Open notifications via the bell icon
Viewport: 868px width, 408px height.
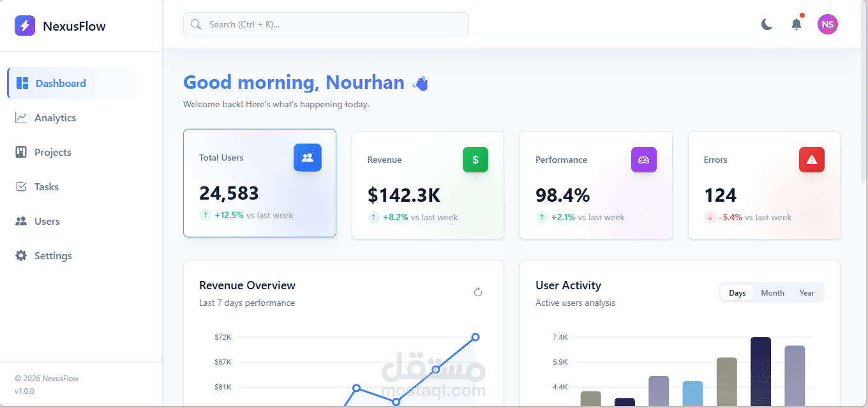point(797,24)
